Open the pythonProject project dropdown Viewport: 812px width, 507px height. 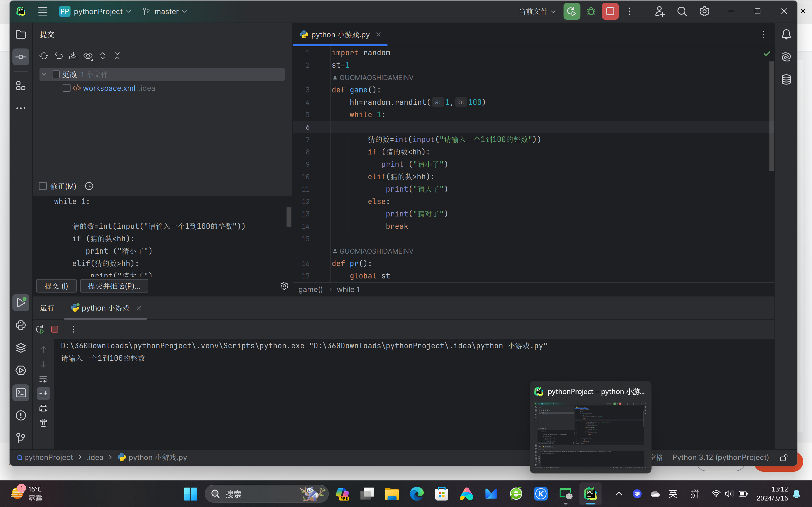(95, 11)
